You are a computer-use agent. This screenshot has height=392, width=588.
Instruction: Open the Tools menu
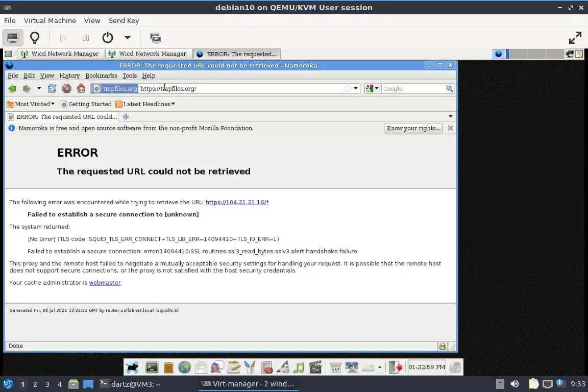tap(130, 76)
